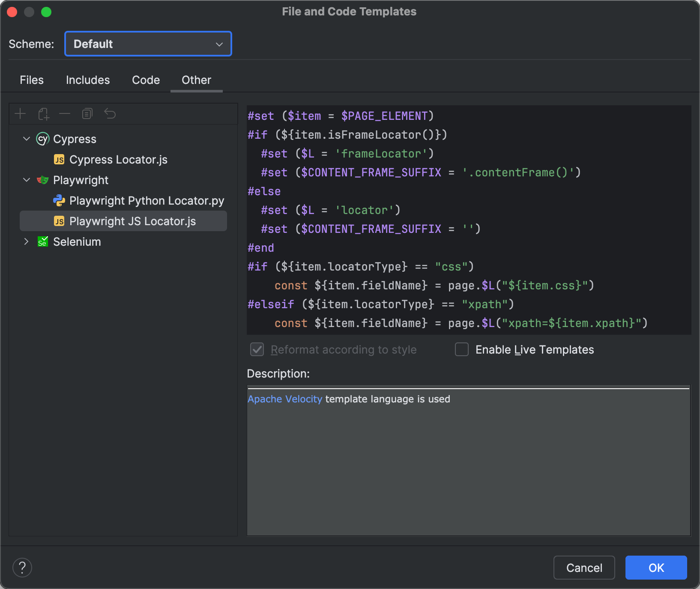Open help using the question mark icon
Viewport: 700px width, 589px height.
[23, 567]
